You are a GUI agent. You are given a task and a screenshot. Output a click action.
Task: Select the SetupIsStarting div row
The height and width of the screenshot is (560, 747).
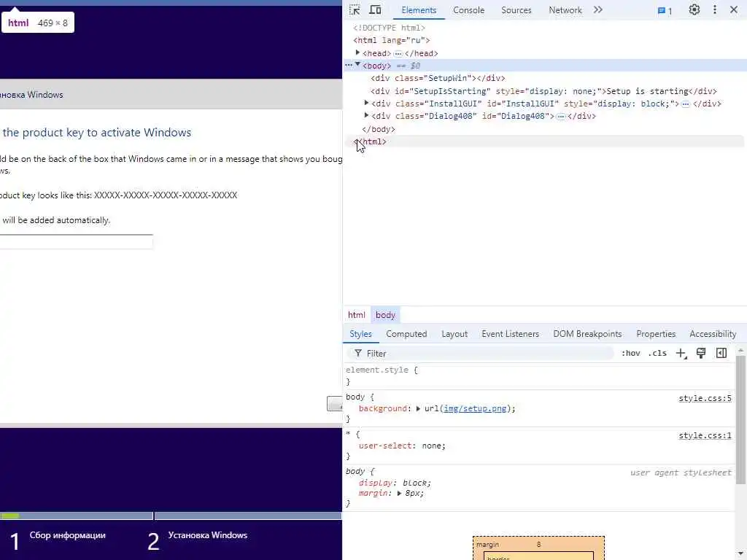(543, 91)
